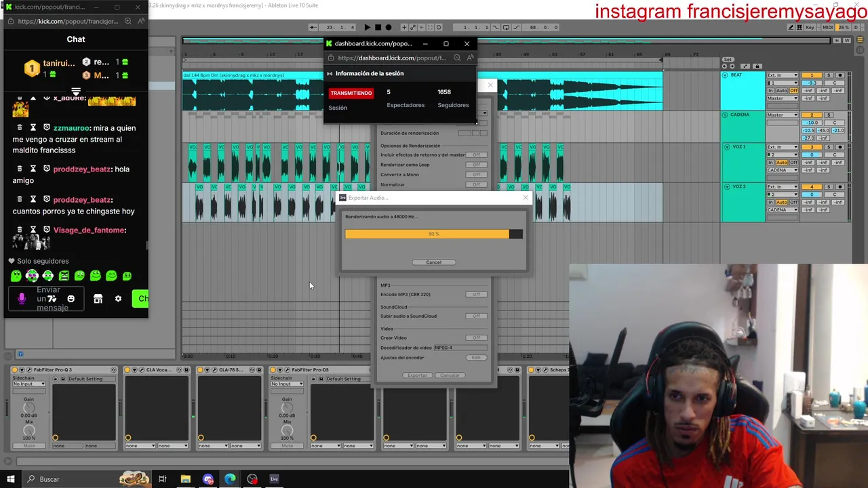Click the TRANSMITIENDO live badge
Viewport: 868px width, 488px height.
coord(351,93)
